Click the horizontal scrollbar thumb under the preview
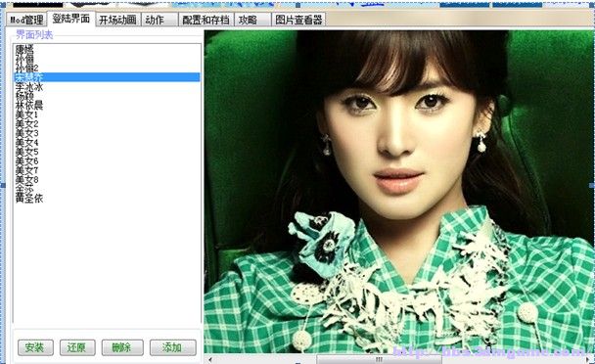The width and height of the screenshot is (595, 364). [x=379, y=359]
